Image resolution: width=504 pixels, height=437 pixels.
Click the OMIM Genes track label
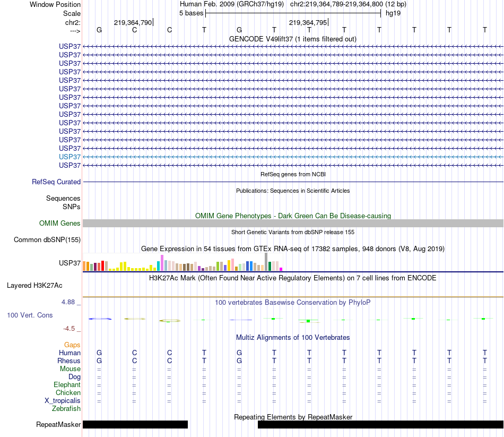[59, 224]
